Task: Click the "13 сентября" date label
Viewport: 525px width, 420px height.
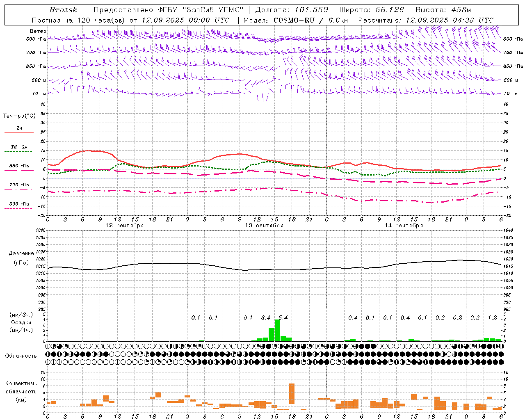Action: pyautogui.click(x=264, y=225)
